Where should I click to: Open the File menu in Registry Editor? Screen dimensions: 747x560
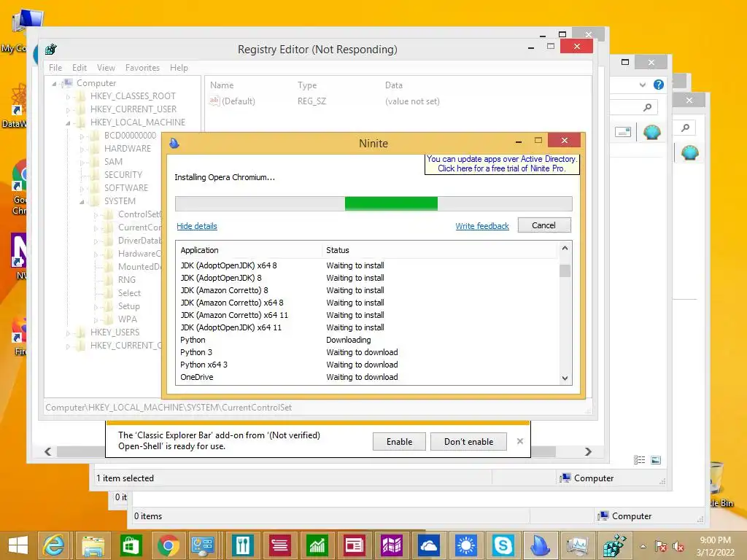tap(55, 68)
